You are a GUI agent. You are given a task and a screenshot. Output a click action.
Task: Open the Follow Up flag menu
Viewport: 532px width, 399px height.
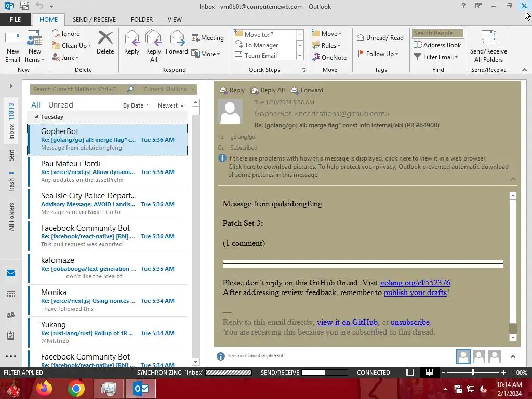[378, 54]
